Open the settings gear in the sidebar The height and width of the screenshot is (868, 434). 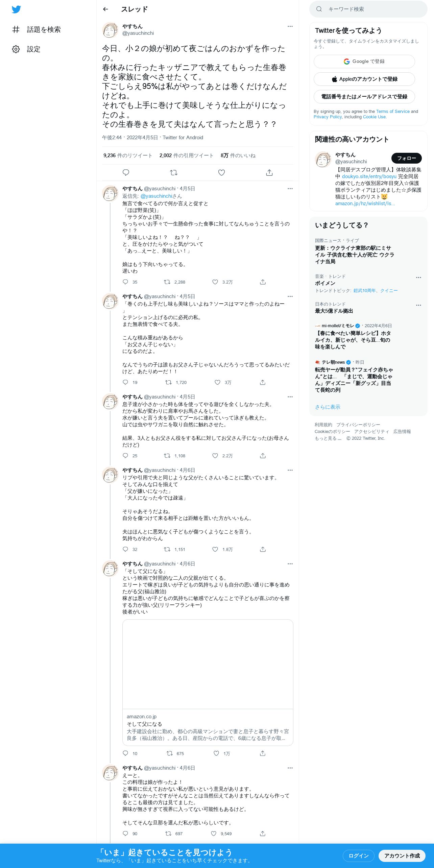(x=16, y=49)
